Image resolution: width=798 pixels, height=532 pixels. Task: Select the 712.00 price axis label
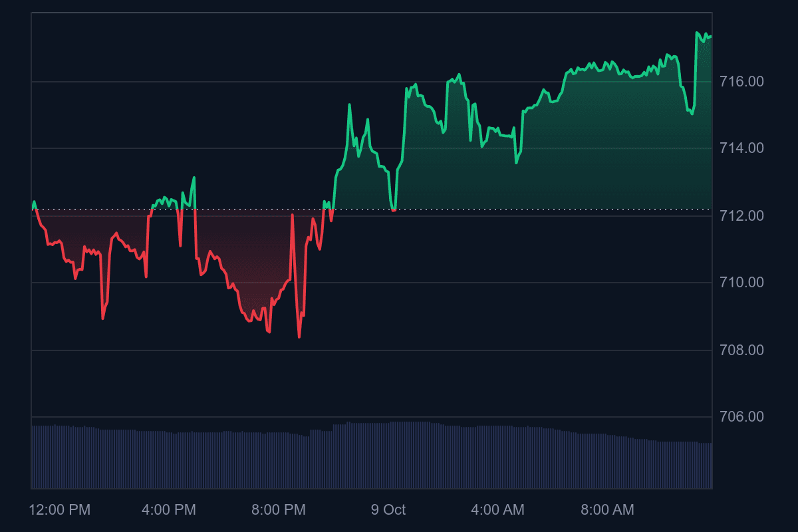(x=741, y=216)
